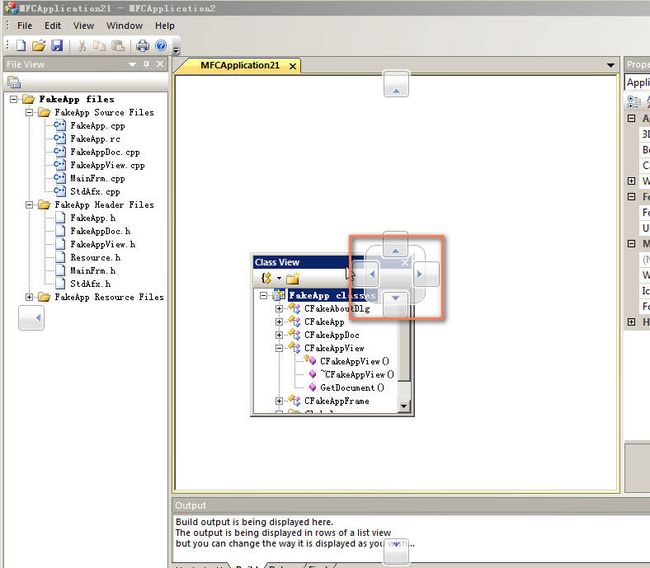Click the Copy toolbar icon
Screen dimensions: 650x568
coord(99,45)
